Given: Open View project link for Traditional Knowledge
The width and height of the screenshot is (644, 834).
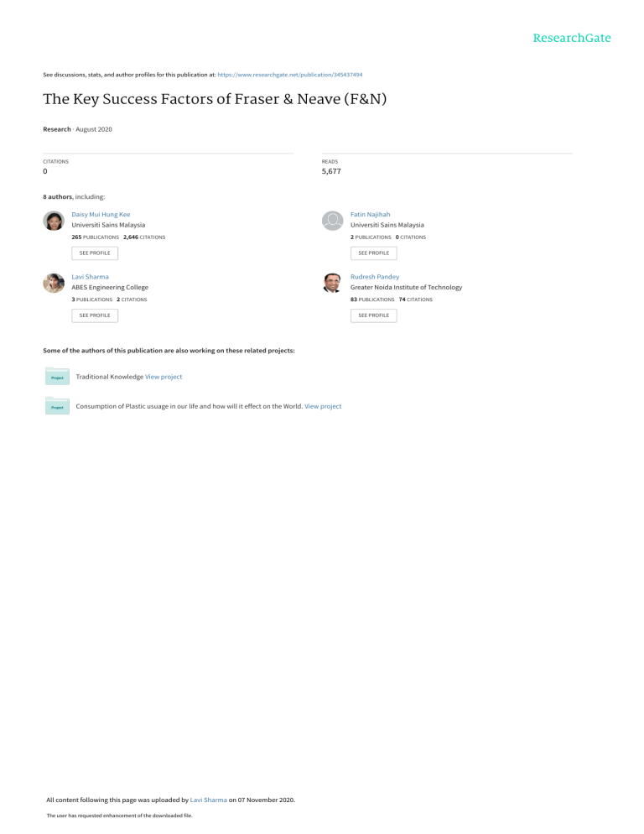Looking at the screenshot, I should (x=164, y=377).
